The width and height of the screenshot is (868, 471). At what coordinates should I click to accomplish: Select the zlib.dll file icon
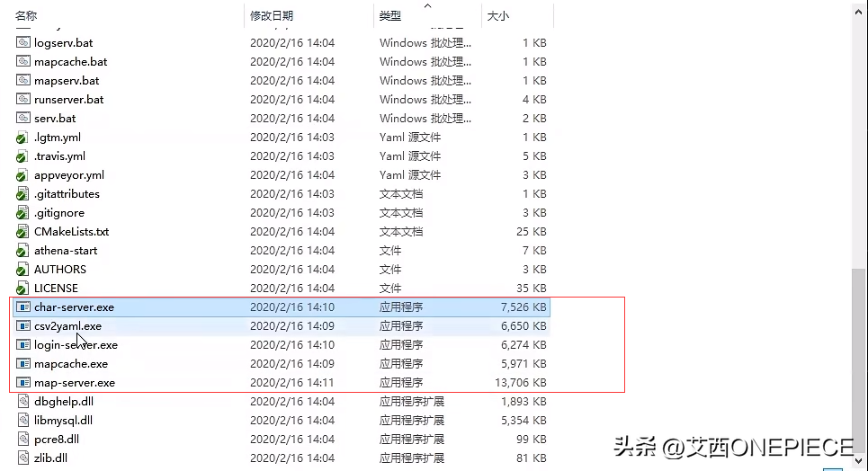point(23,458)
